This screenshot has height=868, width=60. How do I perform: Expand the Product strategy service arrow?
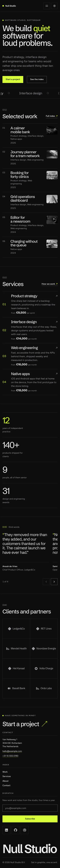(x=56, y=296)
